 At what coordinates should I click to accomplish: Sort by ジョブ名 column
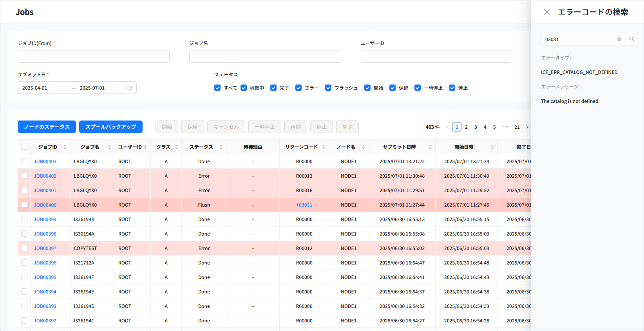click(110, 147)
